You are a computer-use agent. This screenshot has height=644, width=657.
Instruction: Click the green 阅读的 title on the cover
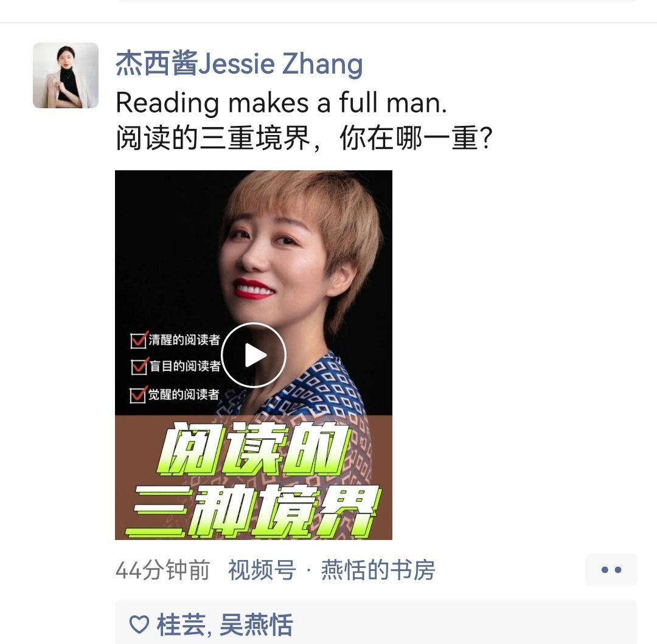point(255,448)
